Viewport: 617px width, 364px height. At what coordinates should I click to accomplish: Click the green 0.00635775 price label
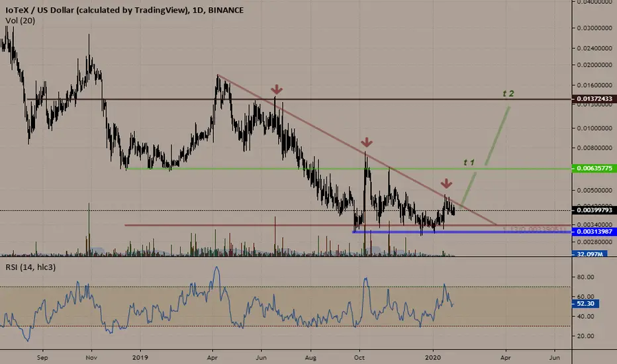coord(594,168)
